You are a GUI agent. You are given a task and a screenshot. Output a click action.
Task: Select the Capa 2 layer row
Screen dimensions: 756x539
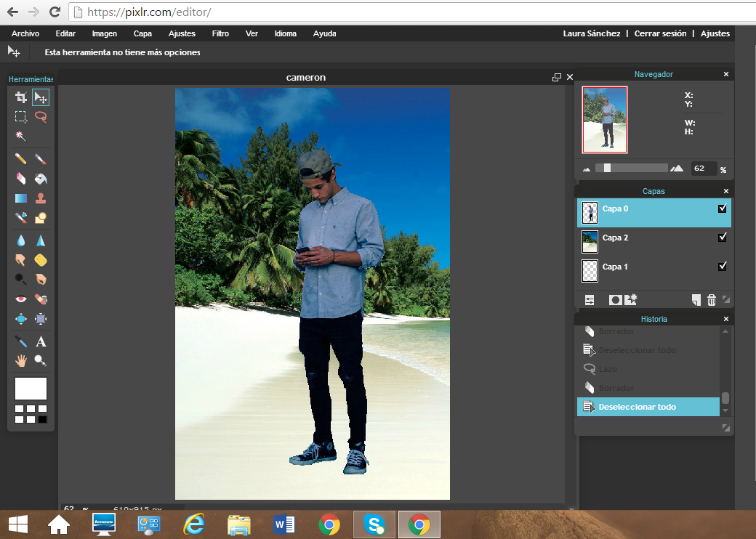654,242
